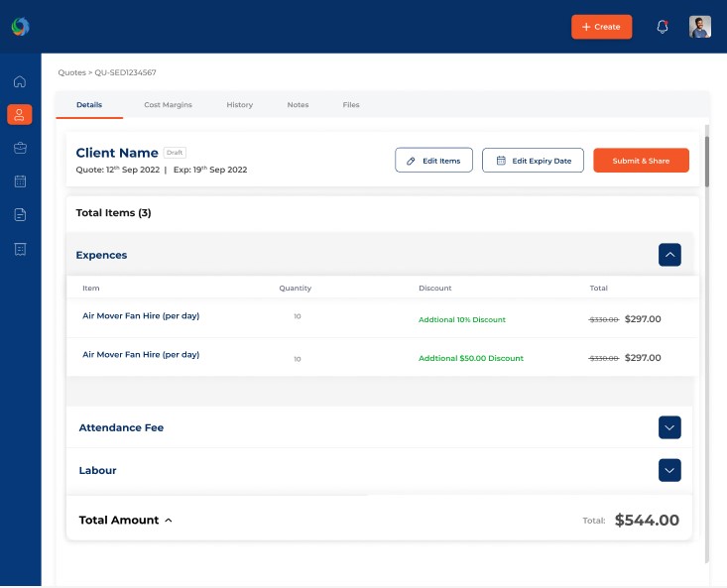The image size is (727, 588).
Task: Open the calendar icon in sidebar
Action: point(20,181)
